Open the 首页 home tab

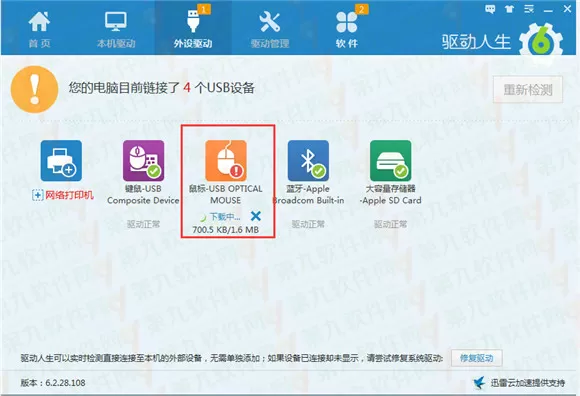pyautogui.click(x=39, y=29)
